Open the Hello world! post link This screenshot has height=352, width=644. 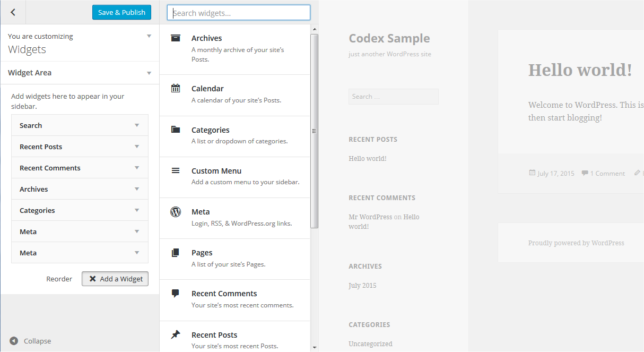tap(368, 158)
